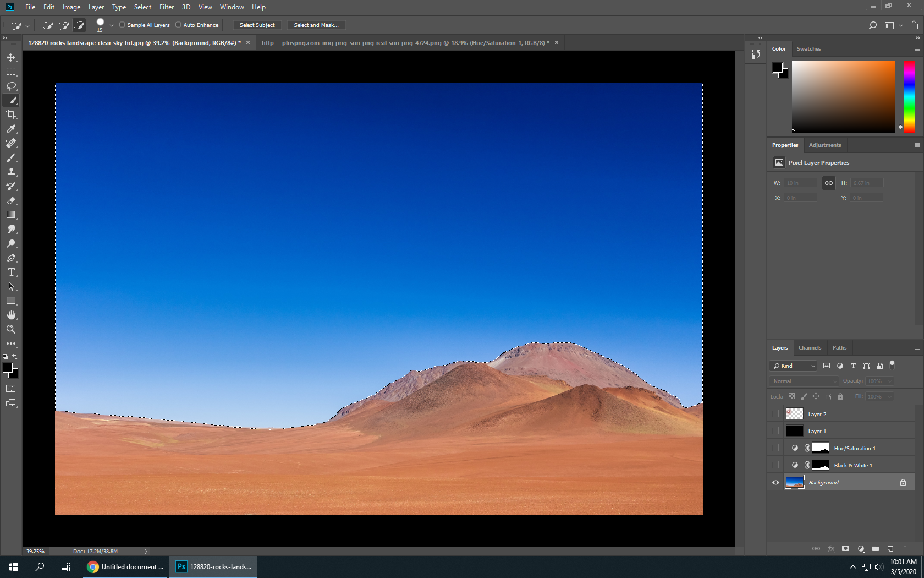The height and width of the screenshot is (578, 924).
Task: Select the Eyedropper tool
Action: 11,129
